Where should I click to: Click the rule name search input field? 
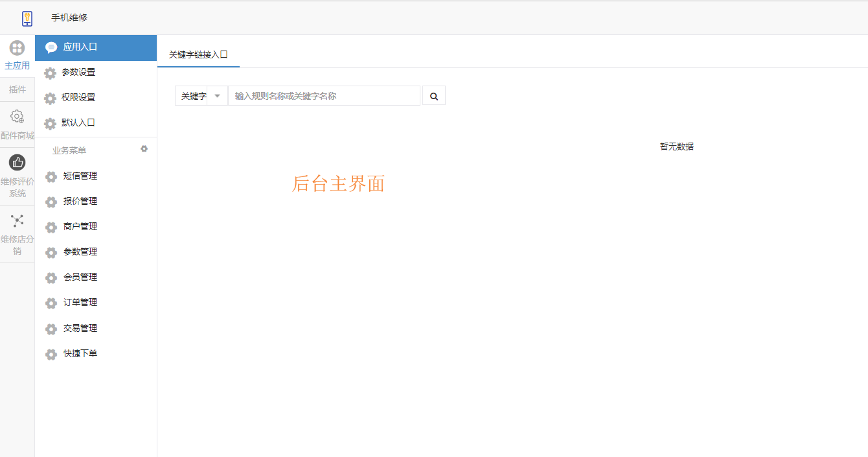[324, 95]
